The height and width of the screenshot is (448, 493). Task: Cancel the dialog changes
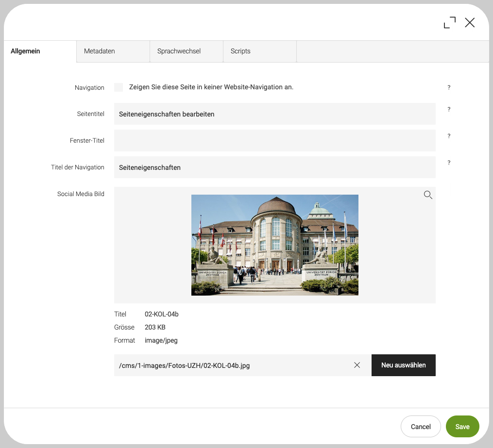(x=421, y=427)
